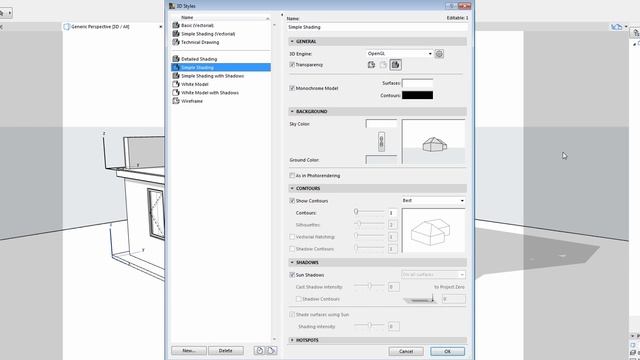The height and width of the screenshot is (360, 640).
Task: Open the black Contours color swatch
Action: 418,95
